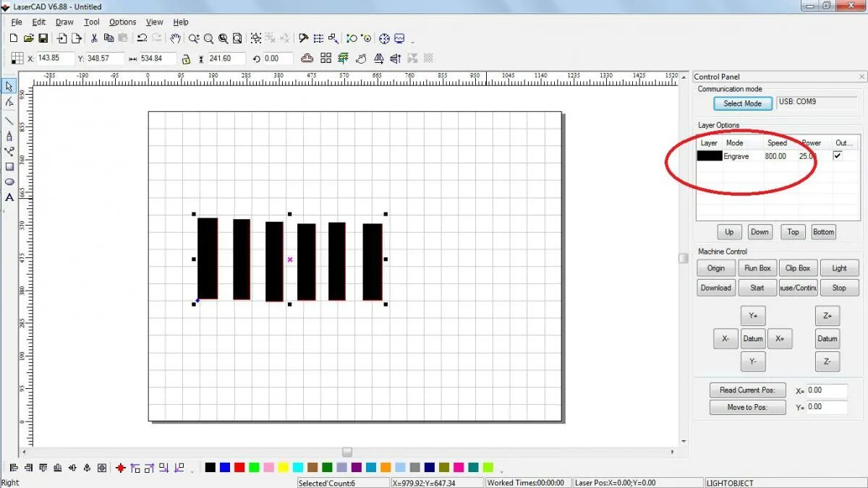Screen dimensions: 868x488
Task: Click the X position input field
Action: 55,59
